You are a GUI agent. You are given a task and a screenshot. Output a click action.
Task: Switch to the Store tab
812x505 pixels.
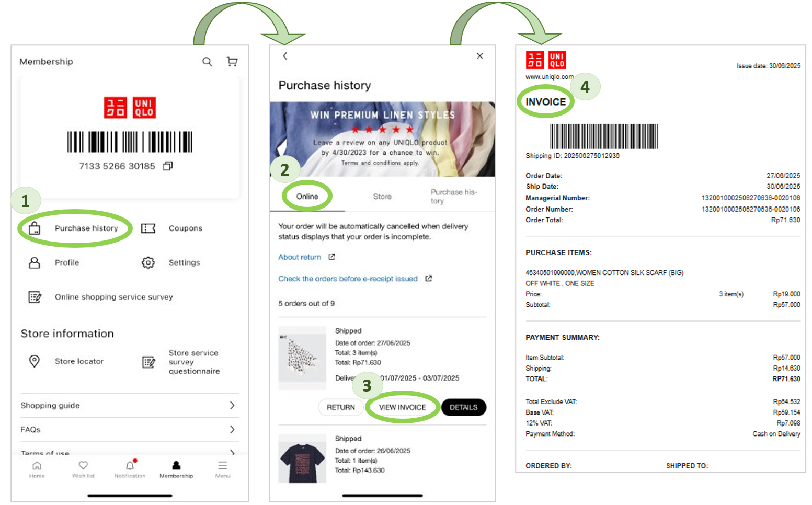point(382,197)
